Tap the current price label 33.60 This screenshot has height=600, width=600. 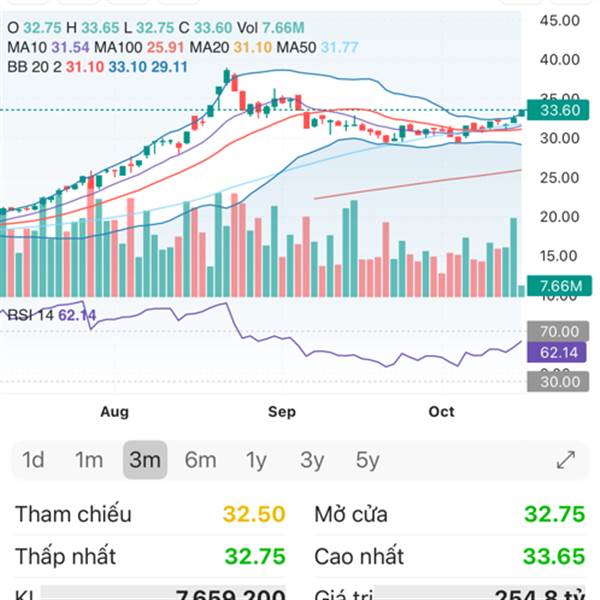[558, 110]
